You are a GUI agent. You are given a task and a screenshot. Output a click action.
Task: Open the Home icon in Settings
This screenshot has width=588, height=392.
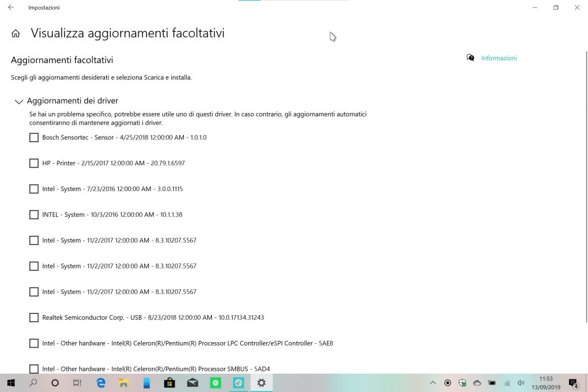(x=15, y=33)
